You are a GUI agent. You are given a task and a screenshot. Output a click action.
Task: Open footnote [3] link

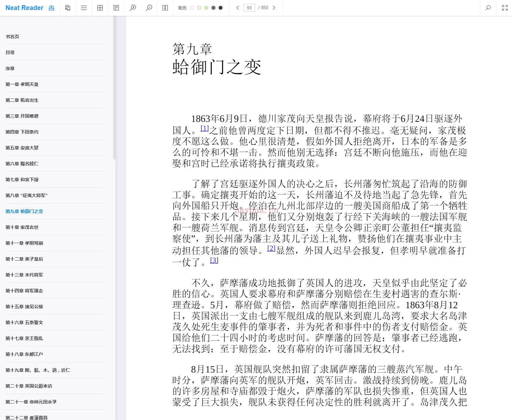coord(214,260)
